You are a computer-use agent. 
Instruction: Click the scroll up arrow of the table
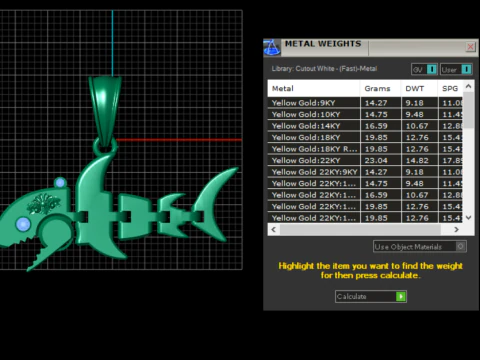coord(468,86)
